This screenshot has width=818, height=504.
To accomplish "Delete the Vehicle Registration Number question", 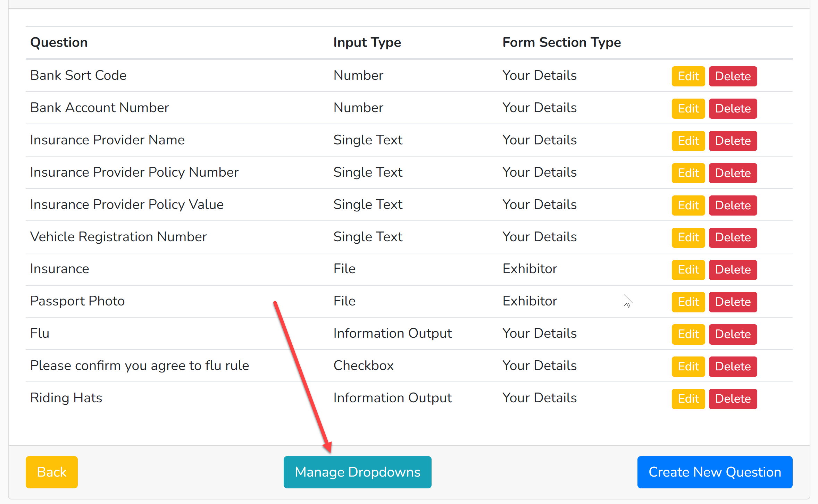I will tap(733, 237).
